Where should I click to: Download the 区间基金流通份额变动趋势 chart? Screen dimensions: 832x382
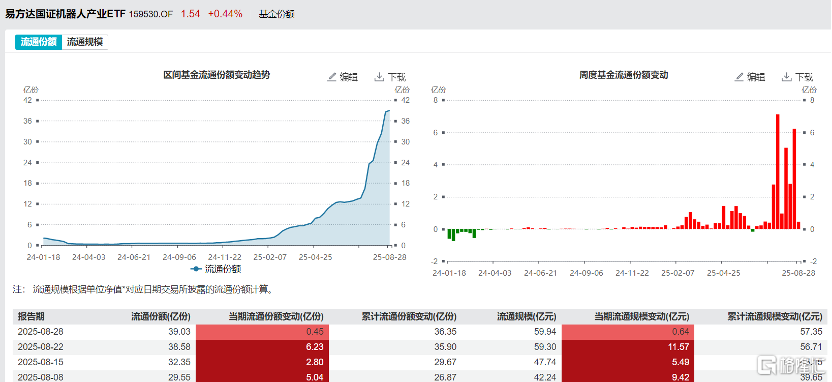[x=389, y=77]
